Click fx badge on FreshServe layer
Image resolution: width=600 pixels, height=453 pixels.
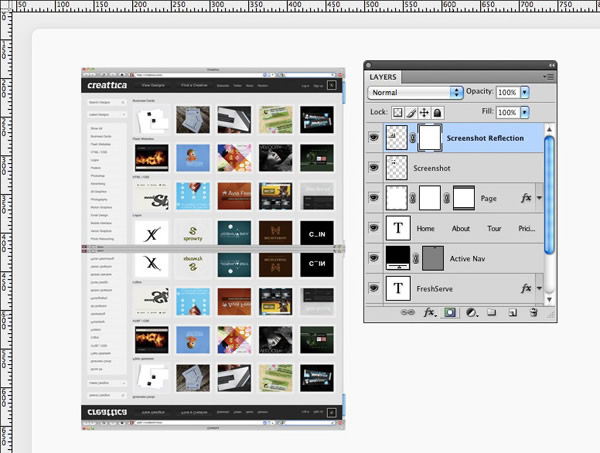[526, 288]
